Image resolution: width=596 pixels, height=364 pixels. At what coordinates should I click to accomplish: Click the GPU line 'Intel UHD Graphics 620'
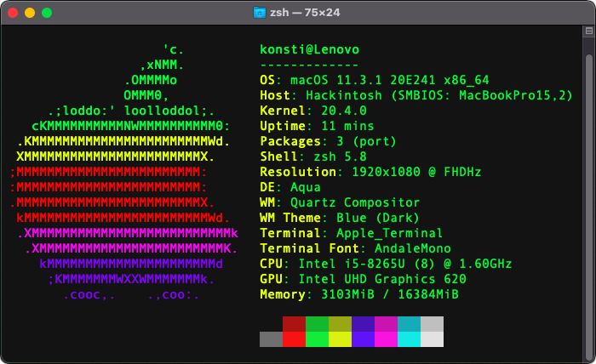point(382,279)
